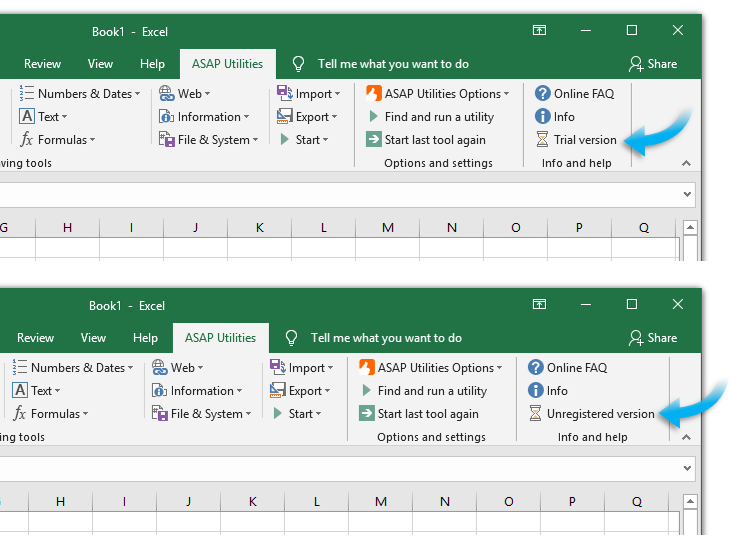Click Trial version in top window
Image resolution: width=730 pixels, height=539 pixels.
click(576, 140)
